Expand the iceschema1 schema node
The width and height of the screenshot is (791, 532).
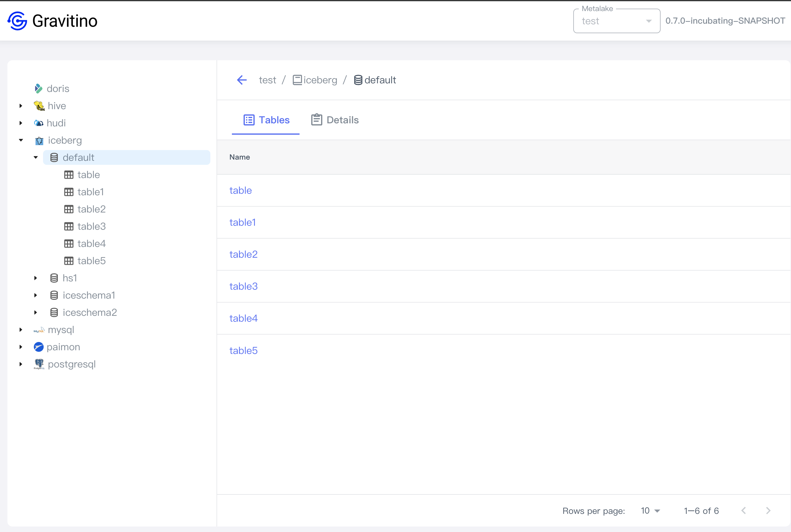click(37, 295)
